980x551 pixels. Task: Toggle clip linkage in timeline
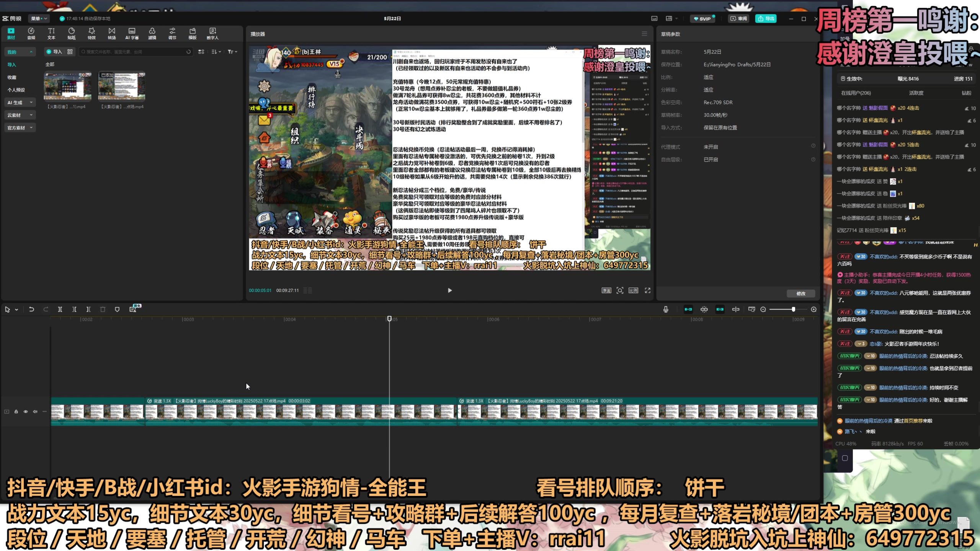click(720, 310)
